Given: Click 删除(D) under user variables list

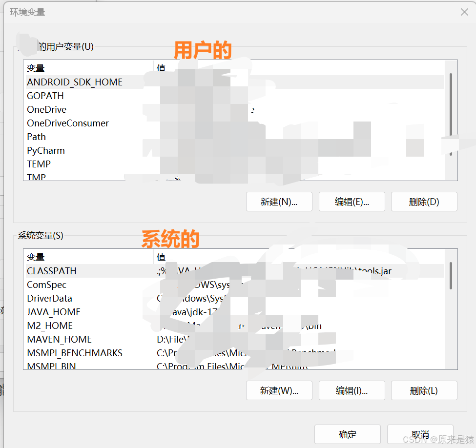Looking at the screenshot, I should click(424, 202).
